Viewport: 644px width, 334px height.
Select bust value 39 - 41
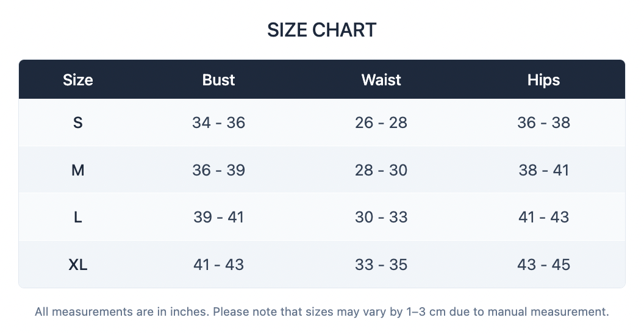click(x=218, y=217)
